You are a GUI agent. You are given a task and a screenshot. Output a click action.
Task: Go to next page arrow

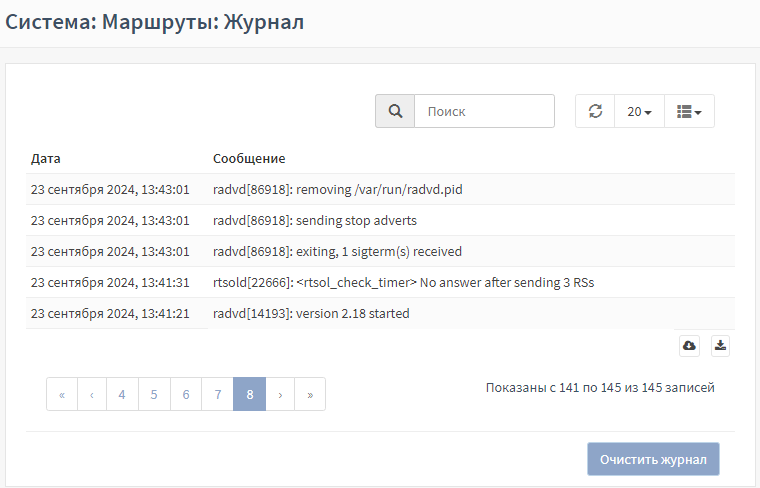click(280, 394)
